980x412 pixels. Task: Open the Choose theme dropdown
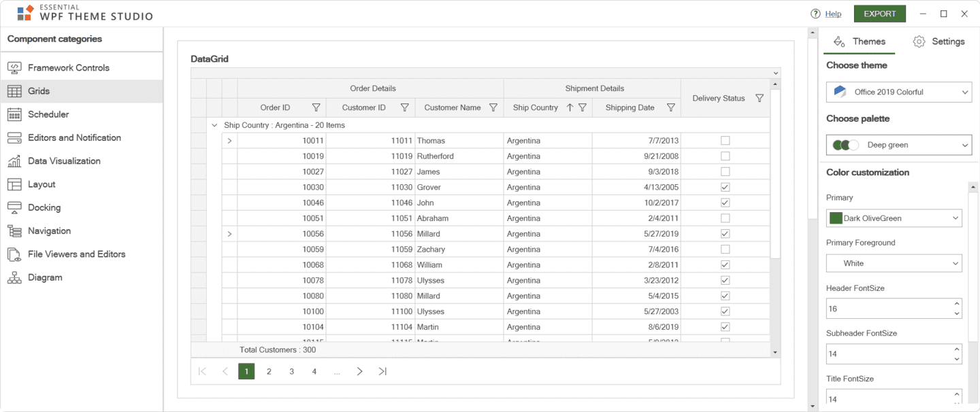pyautogui.click(x=898, y=92)
